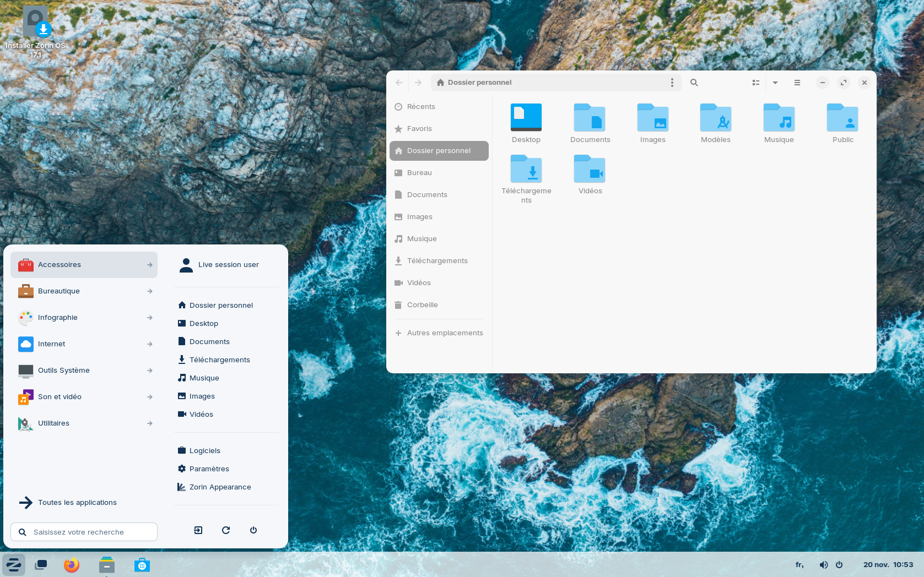This screenshot has height=577, width=924.
Task: Expand the Utilitaires category in start menu
Action: [x=84, y=423]
